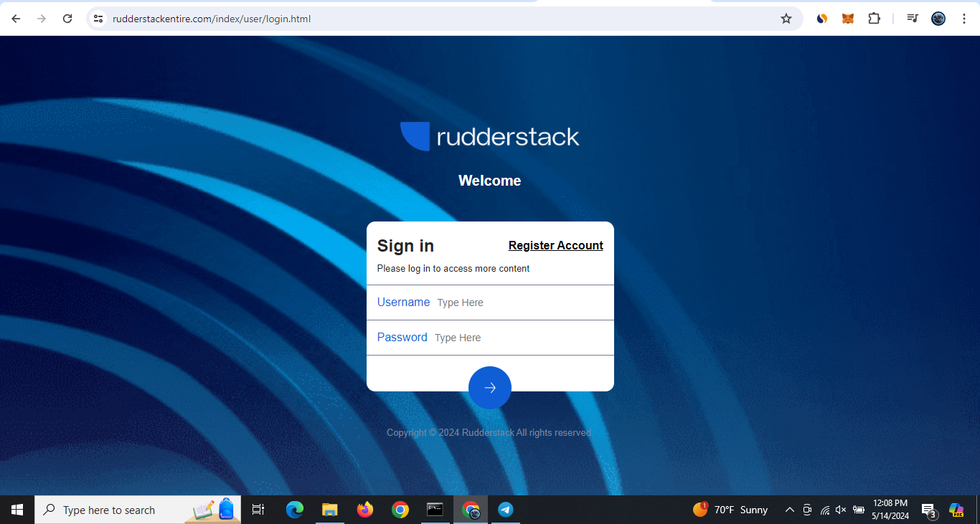Launch Microsoft Edge from taskbar
The width and height of the screenshot is (980, 524).
tap(295, 510)
